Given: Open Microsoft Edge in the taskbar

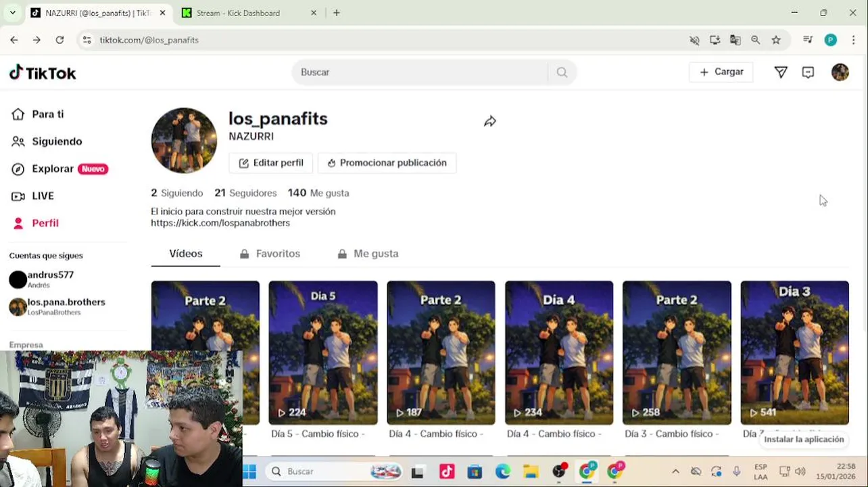Looking at the screenshot, I should (502, 471).
